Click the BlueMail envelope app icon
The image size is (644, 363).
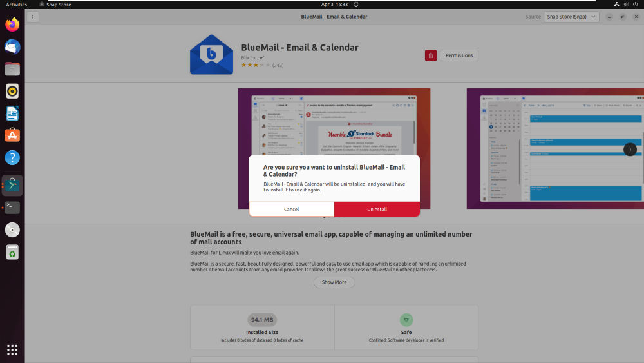211,55
